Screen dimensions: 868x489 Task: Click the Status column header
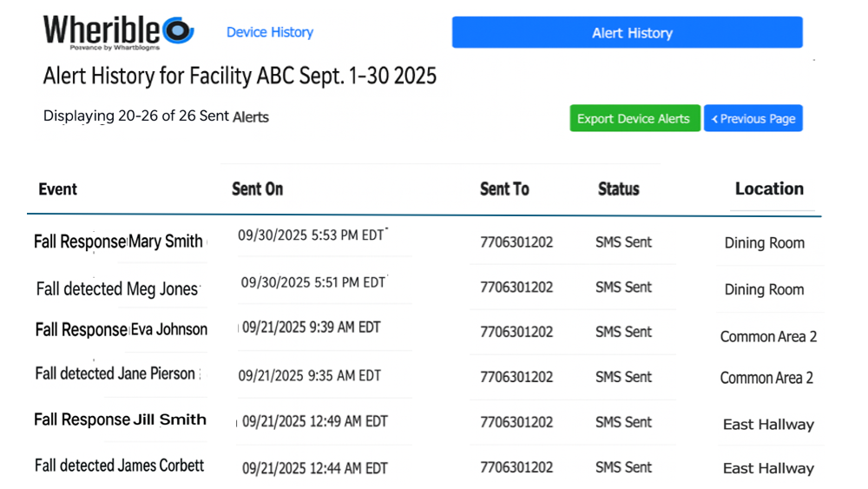(x=618, y=189)
